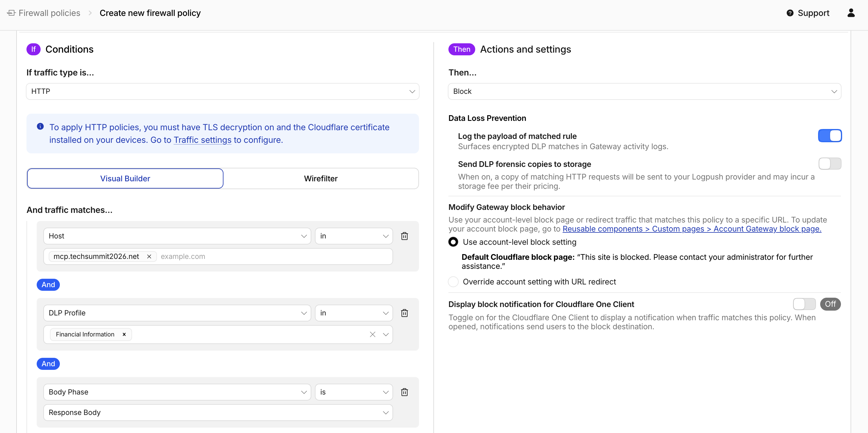The height and width of the screenshot is (433, 868).
Task: Click the 'Then' actions badge
Action: pos(461,49)
